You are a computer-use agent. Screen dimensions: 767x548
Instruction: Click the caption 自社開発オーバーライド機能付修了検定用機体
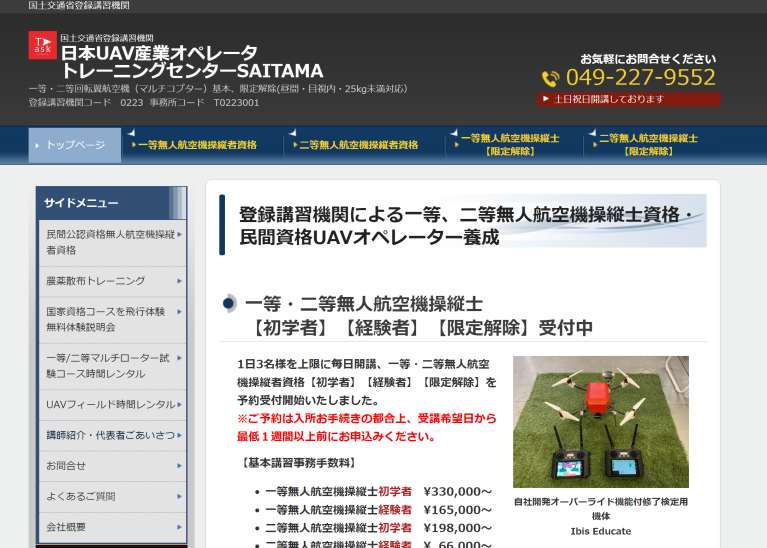click(x=601, y=509)
